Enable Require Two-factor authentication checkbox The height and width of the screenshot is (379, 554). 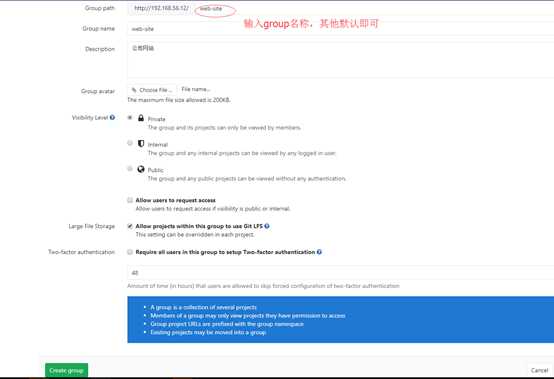coord(130,252)
